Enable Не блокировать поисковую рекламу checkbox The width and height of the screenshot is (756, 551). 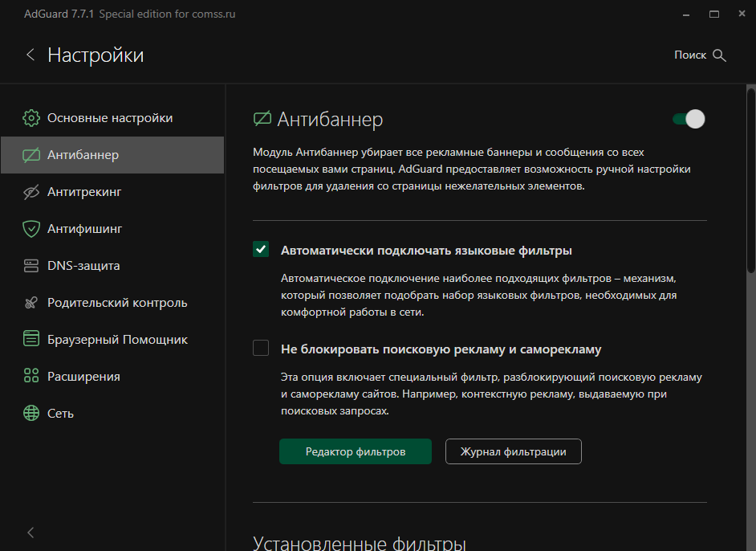coord(261,348)
